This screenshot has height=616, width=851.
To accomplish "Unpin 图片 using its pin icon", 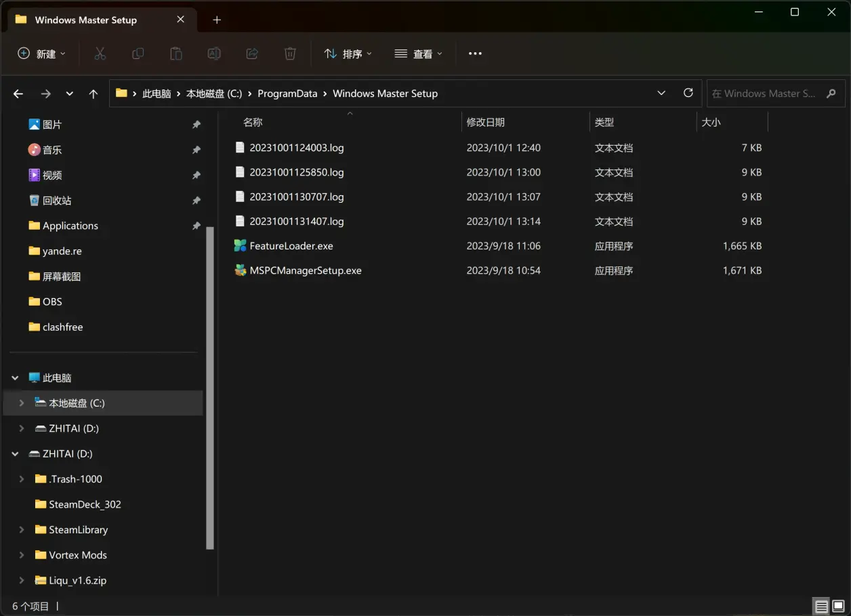I will pyautogui.click(x=196, y=124).
